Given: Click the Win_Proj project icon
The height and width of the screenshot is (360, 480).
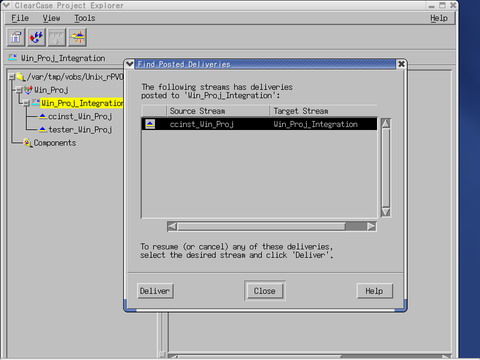Looking at the screenshot, I should tap(28, 90).
